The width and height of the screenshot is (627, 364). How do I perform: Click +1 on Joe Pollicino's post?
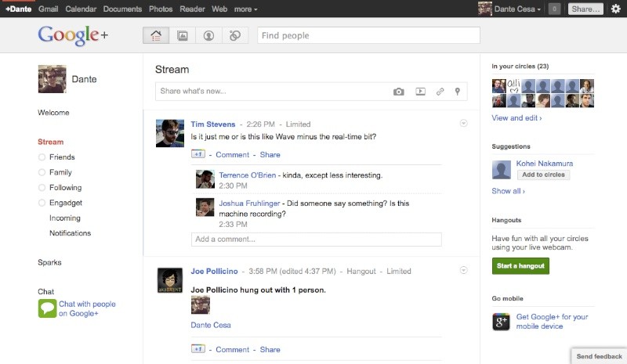point(198,349)
